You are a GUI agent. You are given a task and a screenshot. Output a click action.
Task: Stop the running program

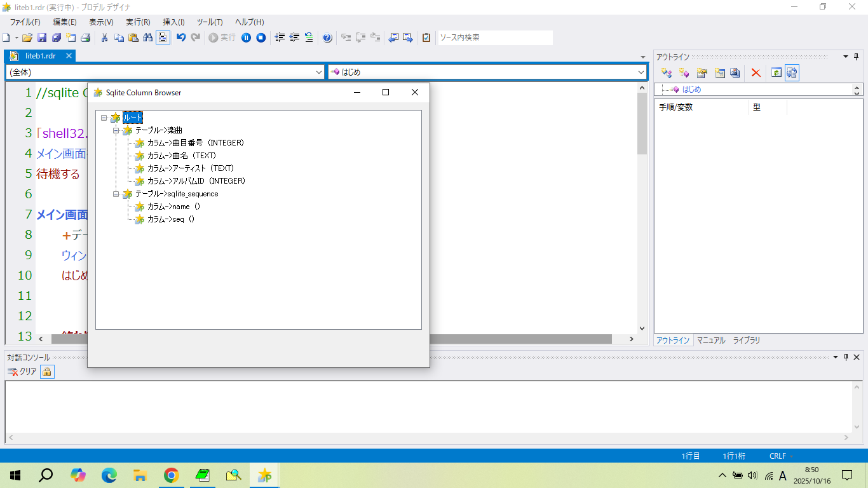pos(261,37)
